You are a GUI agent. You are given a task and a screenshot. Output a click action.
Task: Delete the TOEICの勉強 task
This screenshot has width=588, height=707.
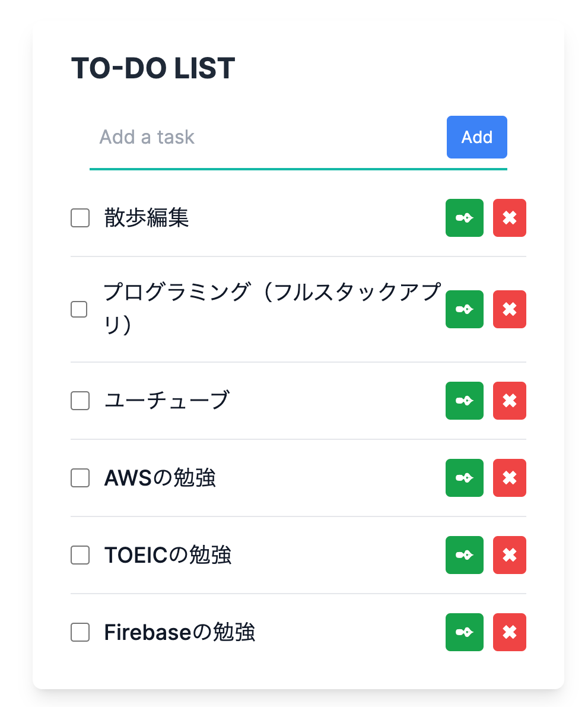[x=509, y=555]
